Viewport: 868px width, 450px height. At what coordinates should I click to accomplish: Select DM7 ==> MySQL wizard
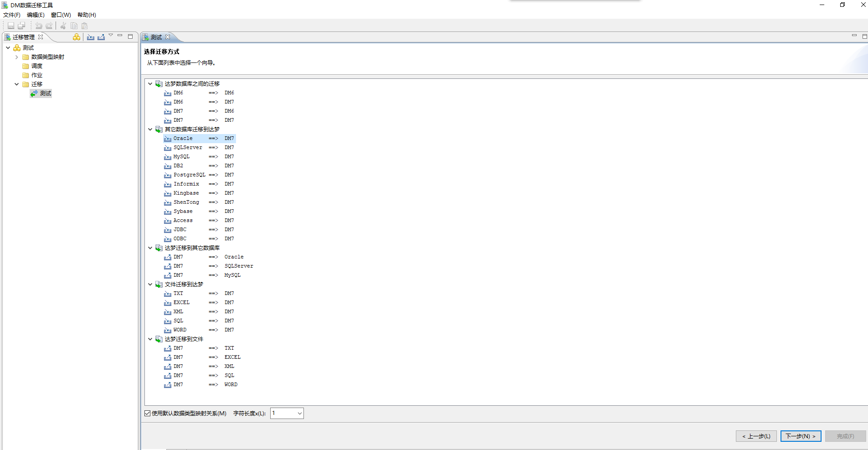pos(203,275)
